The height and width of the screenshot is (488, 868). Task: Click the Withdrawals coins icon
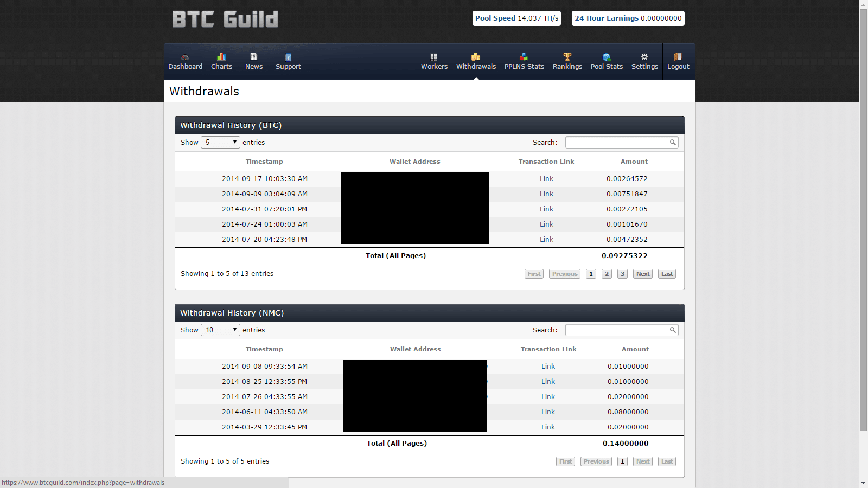click(x=476, y=57)
